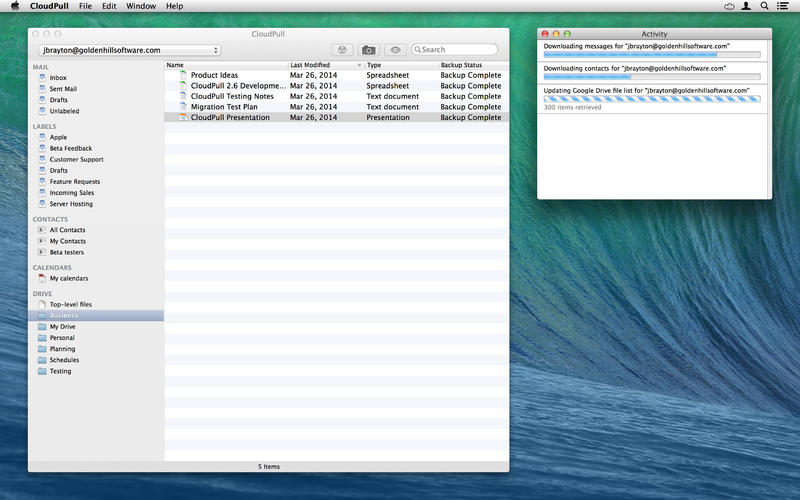The image size is (800, 500).
Task: Open All Contacts in the sidebar
Action: click(x=67, y=230)
